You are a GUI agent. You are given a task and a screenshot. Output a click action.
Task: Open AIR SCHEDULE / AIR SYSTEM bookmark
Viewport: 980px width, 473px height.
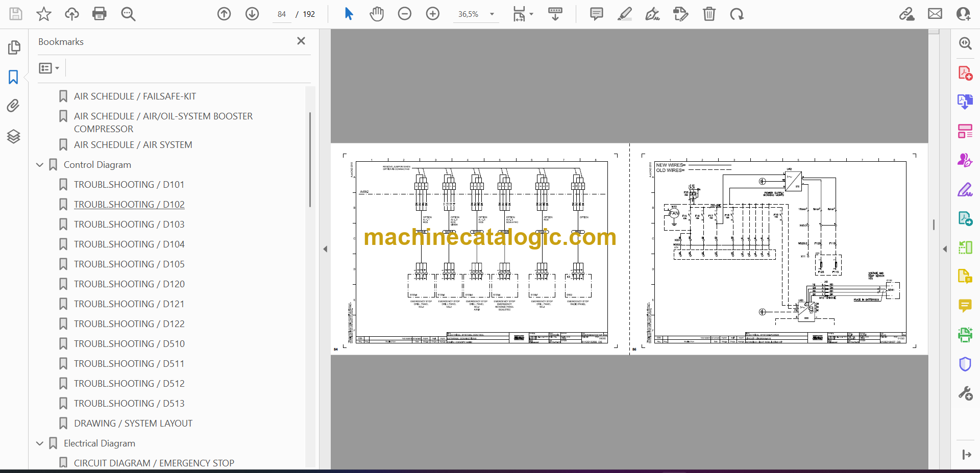[x=133, y=144]
